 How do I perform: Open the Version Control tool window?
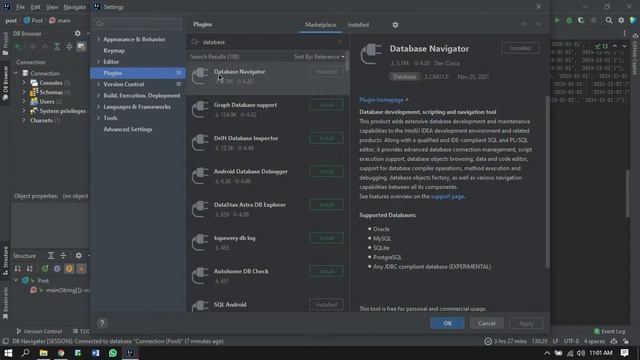click(39, 331)
